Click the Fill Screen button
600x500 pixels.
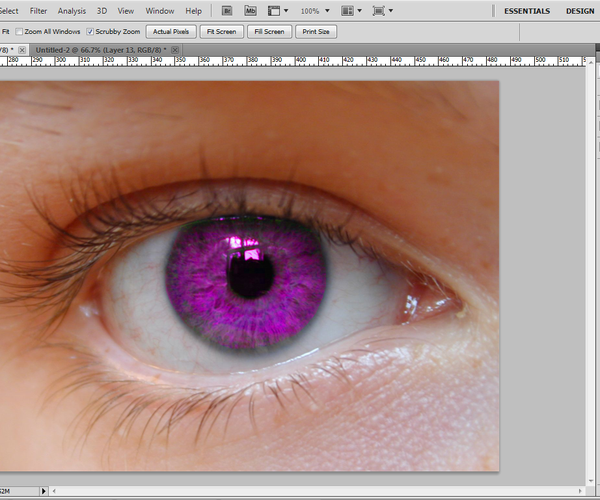point(269,32)
